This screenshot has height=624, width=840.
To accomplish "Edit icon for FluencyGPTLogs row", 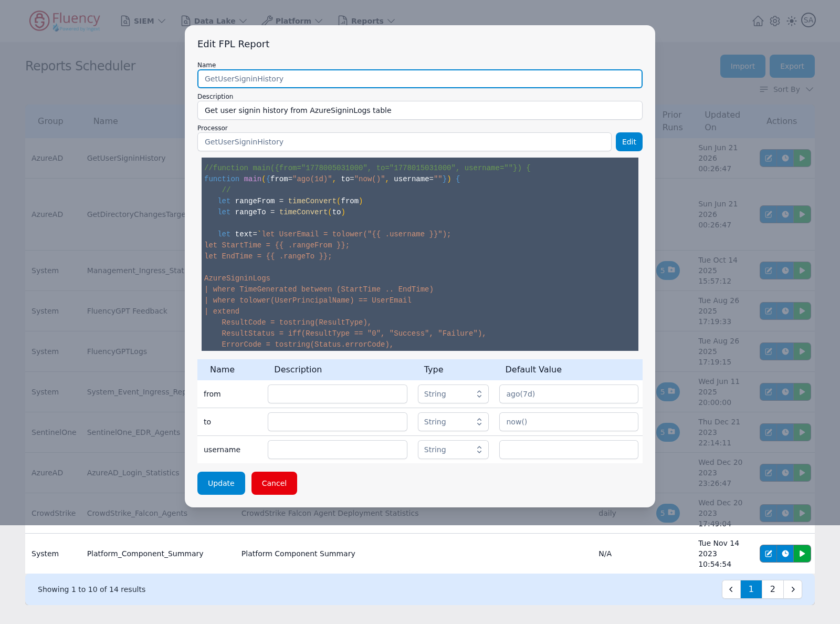I will (x=769, y=351).
